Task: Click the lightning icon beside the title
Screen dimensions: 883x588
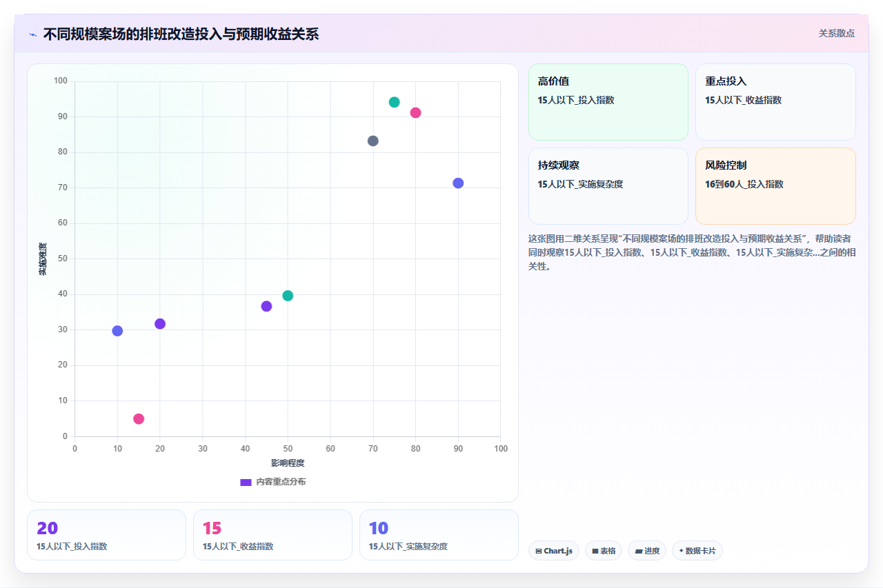Action: [x=32, y=34]
